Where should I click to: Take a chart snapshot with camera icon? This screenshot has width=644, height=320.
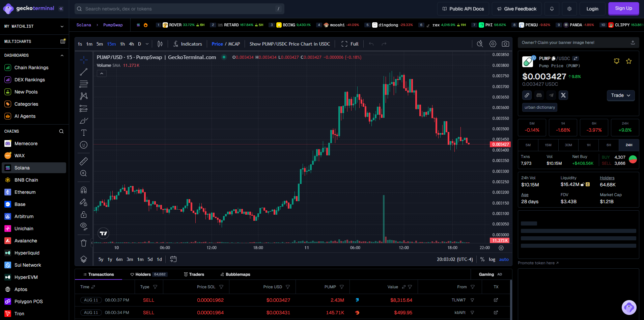point(505,44)
